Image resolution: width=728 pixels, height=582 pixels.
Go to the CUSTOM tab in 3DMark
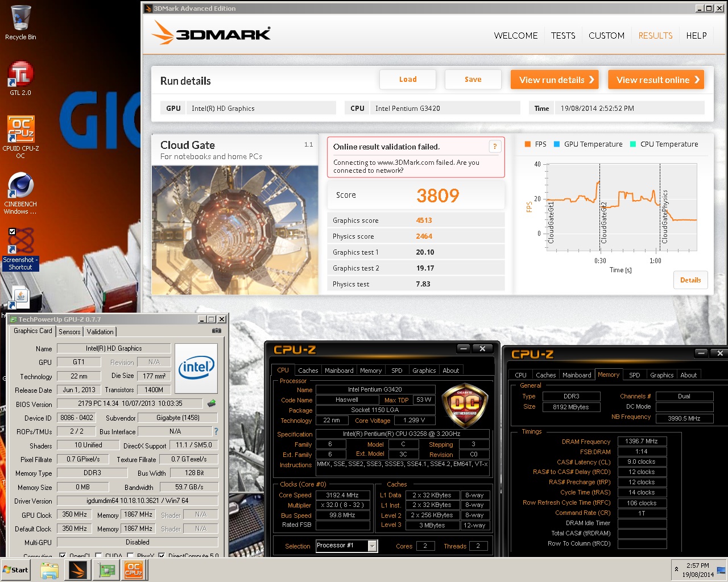[x=606, y=35]
